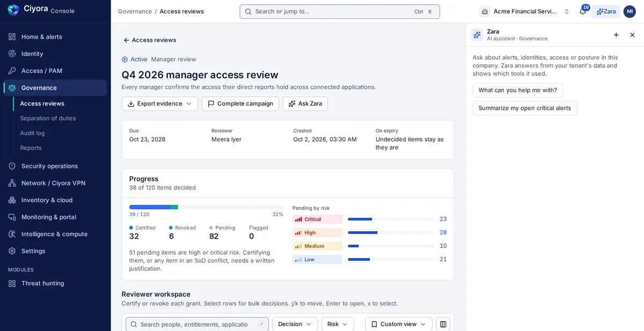Image resolution: width=644 pixels, height=331 pixels.
Task: Click the Medium pending count 10
Action: (443, 246)
